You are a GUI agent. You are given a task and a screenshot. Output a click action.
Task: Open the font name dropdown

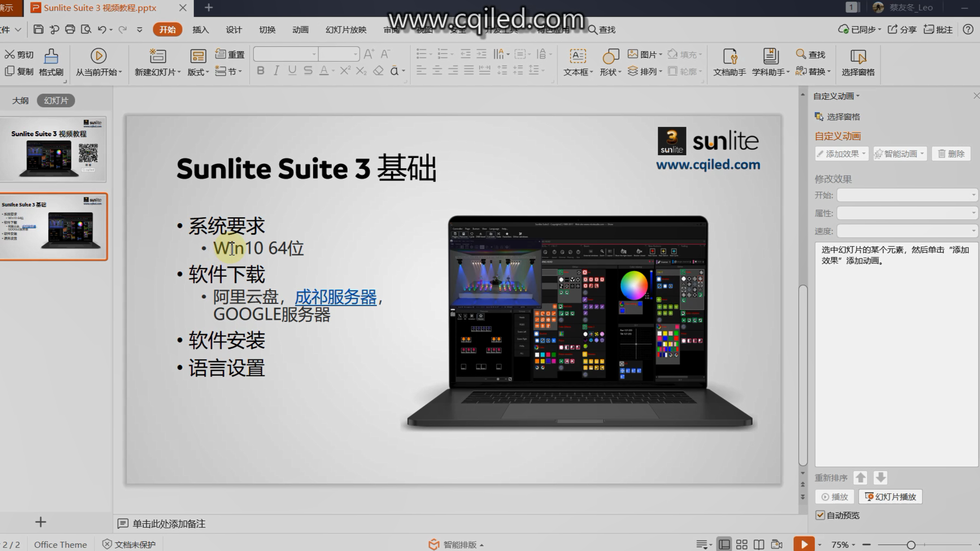(314, 54)
